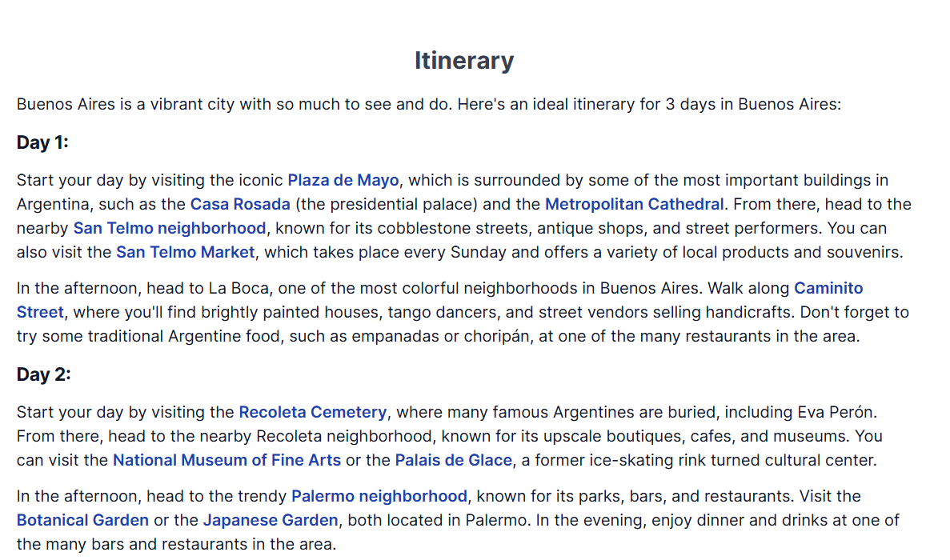
Task: Open the Japanese Garden link
Action: click(271, 521)
